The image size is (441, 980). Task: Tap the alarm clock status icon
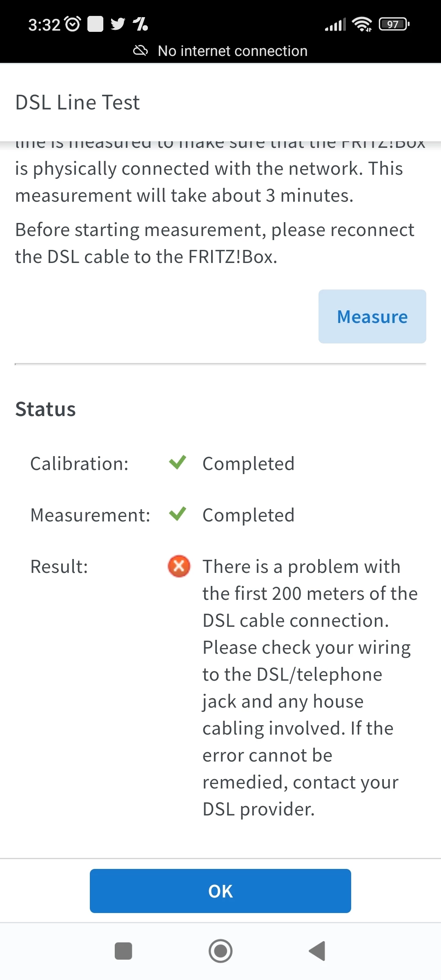pos(73,24)
